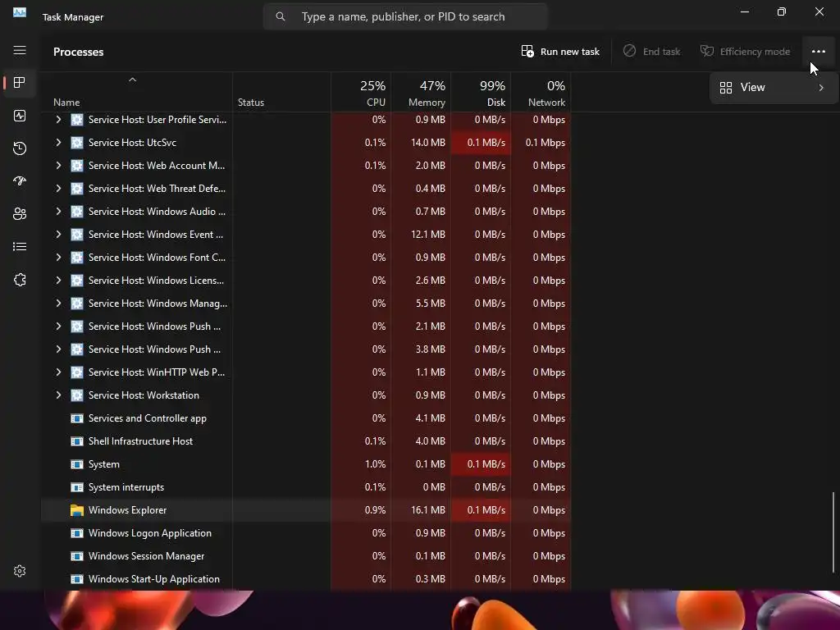Viewport: 840px width, 630px height.
Task: Select the Windows Explorer process row
Action: click(x=306, y=510)
